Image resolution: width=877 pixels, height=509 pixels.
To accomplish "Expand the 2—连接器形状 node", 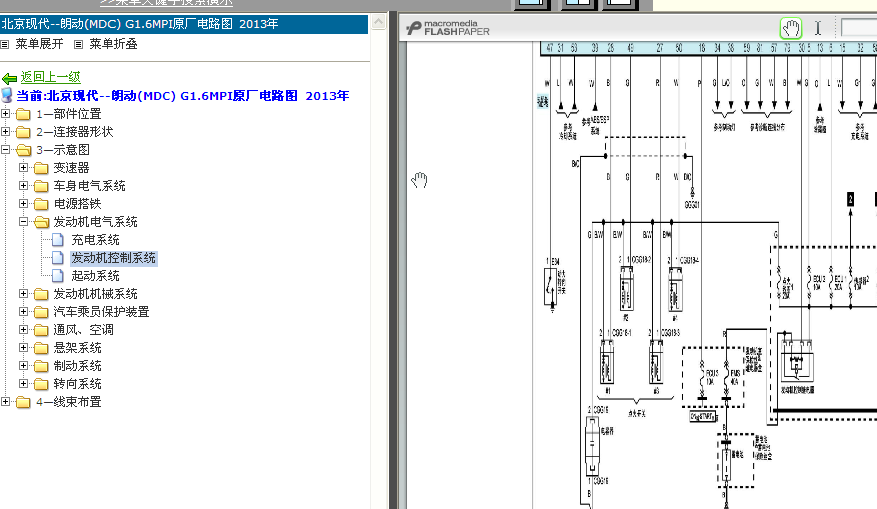I will (x=5, y=131).
